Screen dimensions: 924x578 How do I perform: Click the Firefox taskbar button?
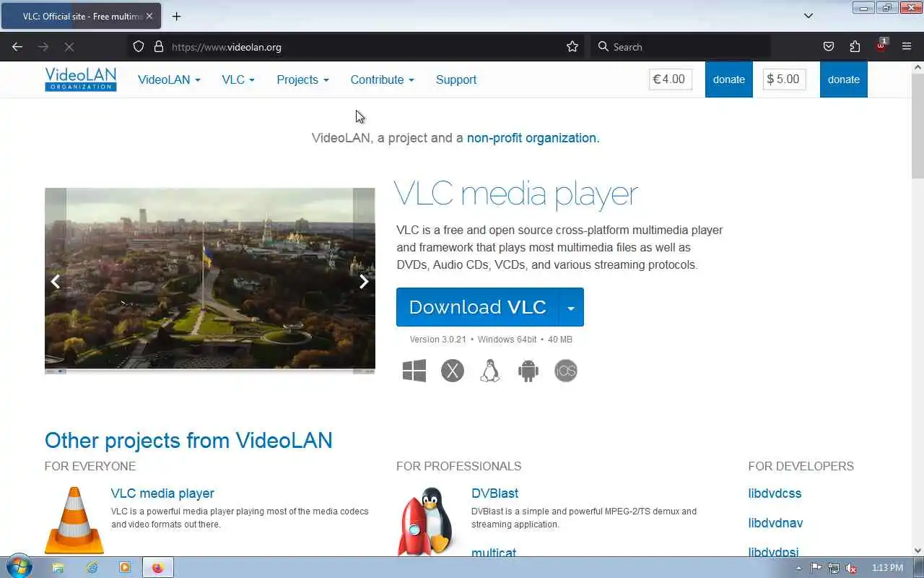[x=158, y=568]
